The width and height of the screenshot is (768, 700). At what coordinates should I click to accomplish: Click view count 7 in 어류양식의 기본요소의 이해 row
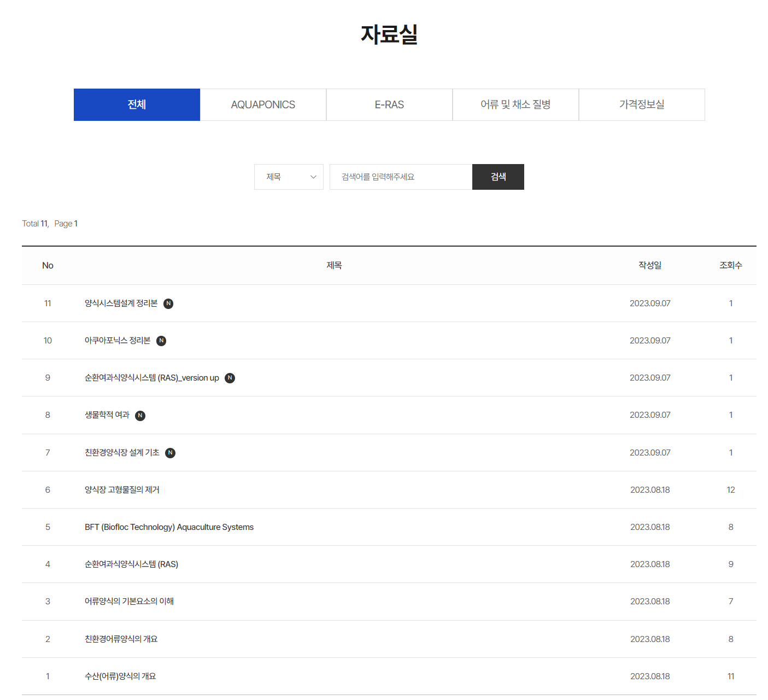[731, 602]
